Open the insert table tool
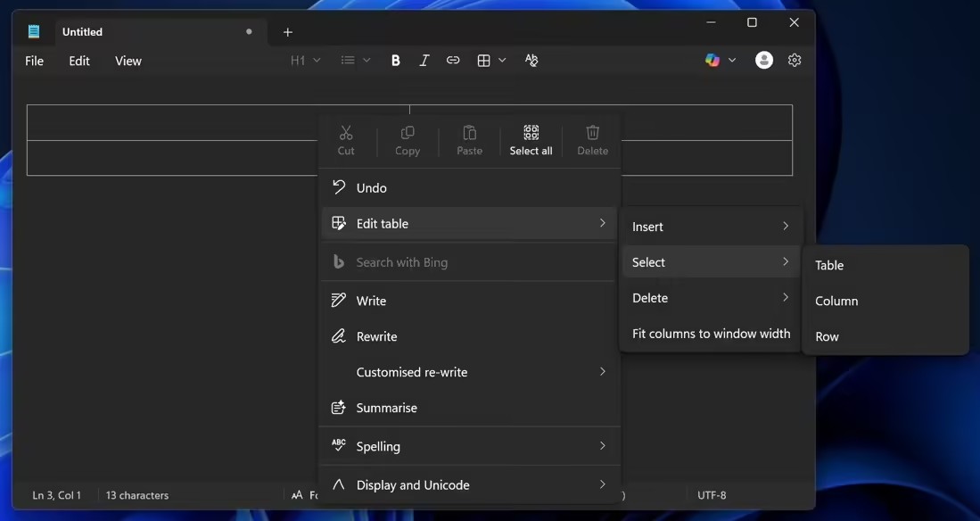This screenshot has width=980, height=521. click(x=486, y=60)
